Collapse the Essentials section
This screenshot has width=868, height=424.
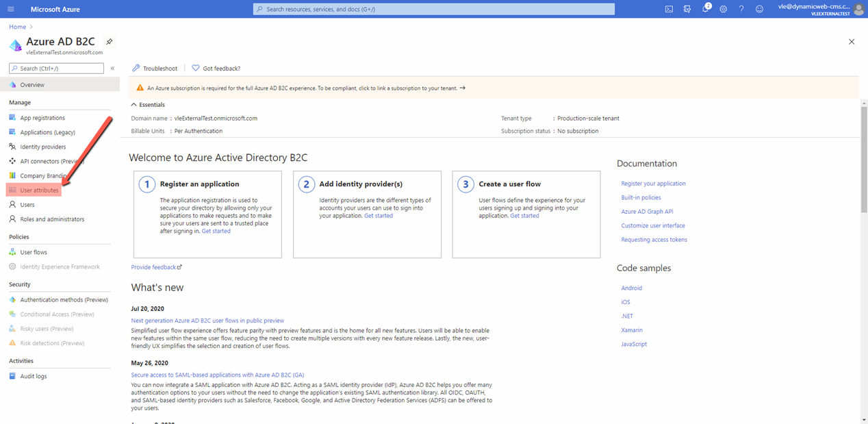pos(134,105)
